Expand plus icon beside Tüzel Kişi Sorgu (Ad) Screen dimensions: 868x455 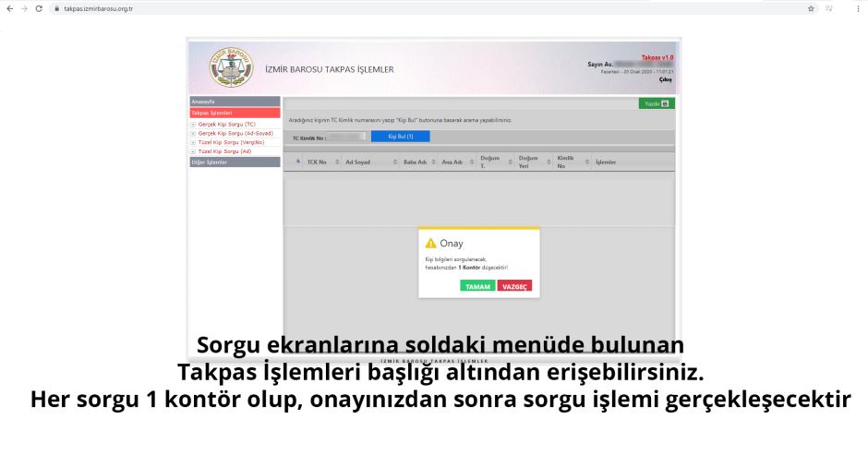tap(193, 151)
